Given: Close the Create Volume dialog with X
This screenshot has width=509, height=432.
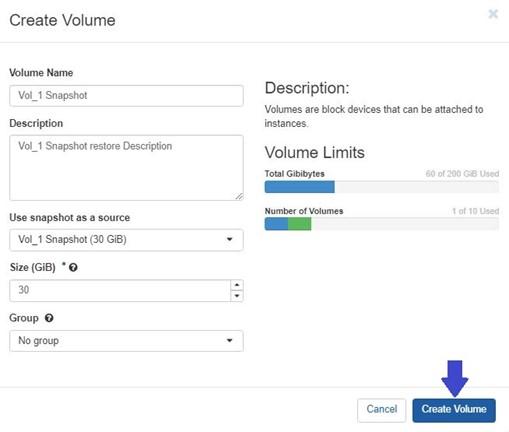Looking at the screenshot, I should [x=493, y=14].
